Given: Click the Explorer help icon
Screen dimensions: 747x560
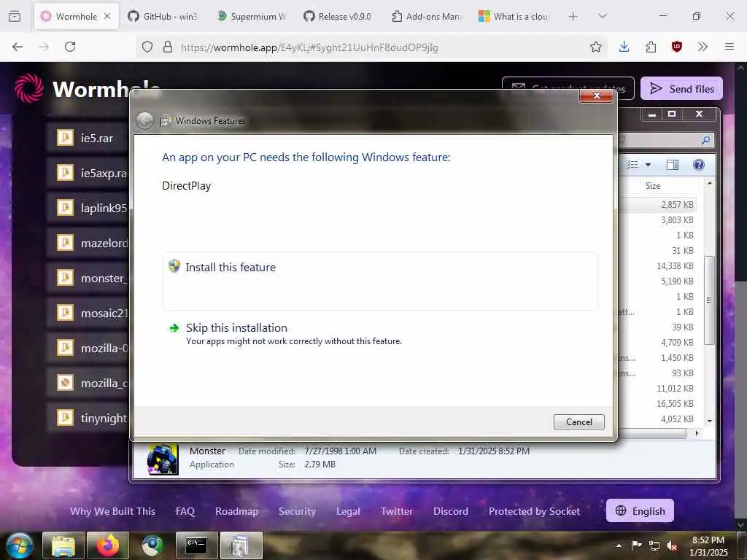Looking at the screenshot, I should 698,165.
